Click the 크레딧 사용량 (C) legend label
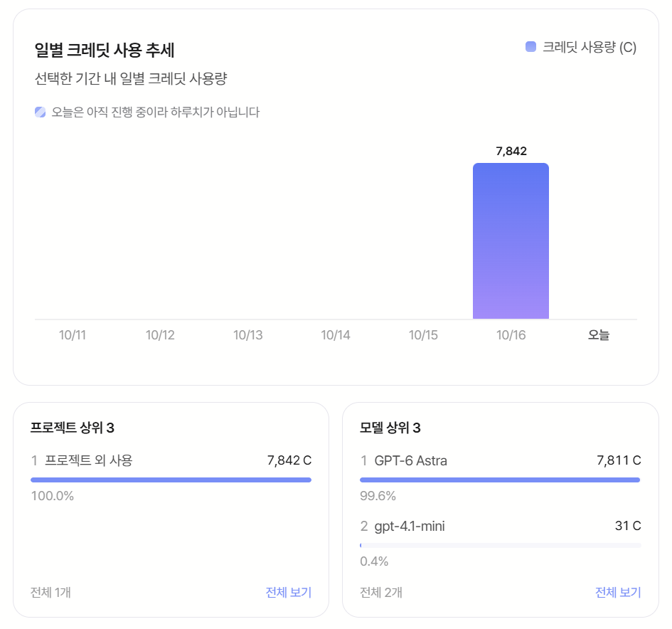 [590, 47]
